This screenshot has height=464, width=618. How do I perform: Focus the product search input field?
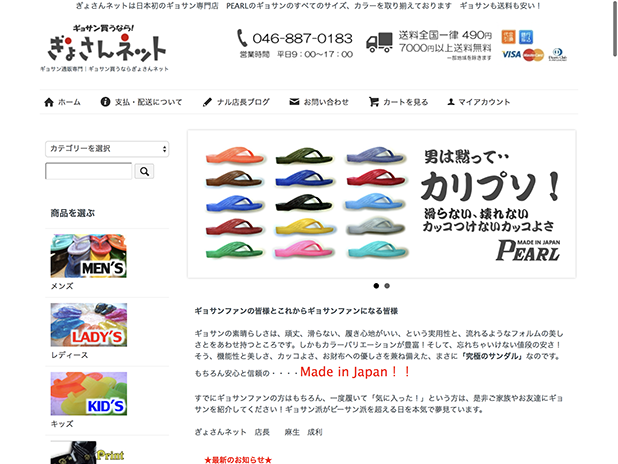coord(89,171)
